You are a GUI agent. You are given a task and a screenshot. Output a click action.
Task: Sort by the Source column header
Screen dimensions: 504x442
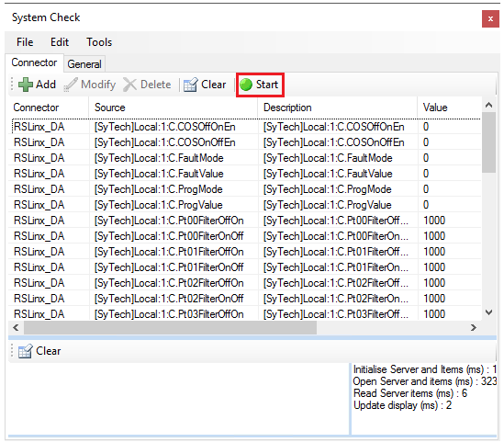point(173,108)
